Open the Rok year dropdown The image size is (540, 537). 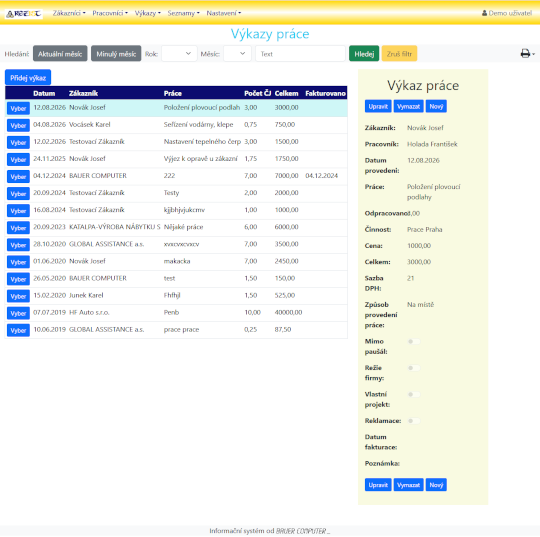click(x=179, y=54)
